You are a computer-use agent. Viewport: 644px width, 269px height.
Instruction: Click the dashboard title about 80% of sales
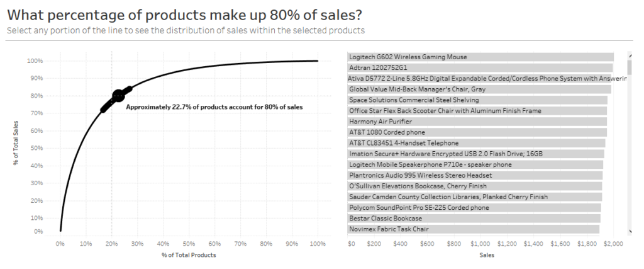(x=186, y=15)
